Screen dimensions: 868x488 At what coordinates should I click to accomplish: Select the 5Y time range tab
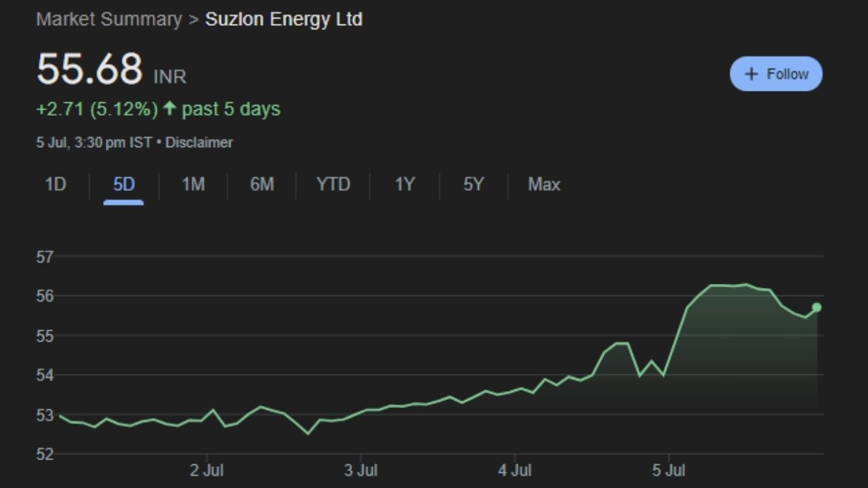(473, 184)
